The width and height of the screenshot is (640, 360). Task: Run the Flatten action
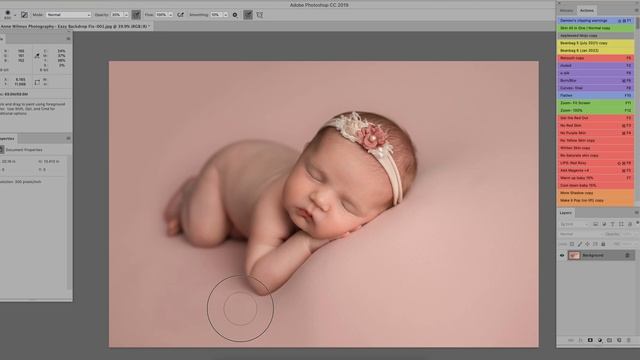(x=595, y=96)
